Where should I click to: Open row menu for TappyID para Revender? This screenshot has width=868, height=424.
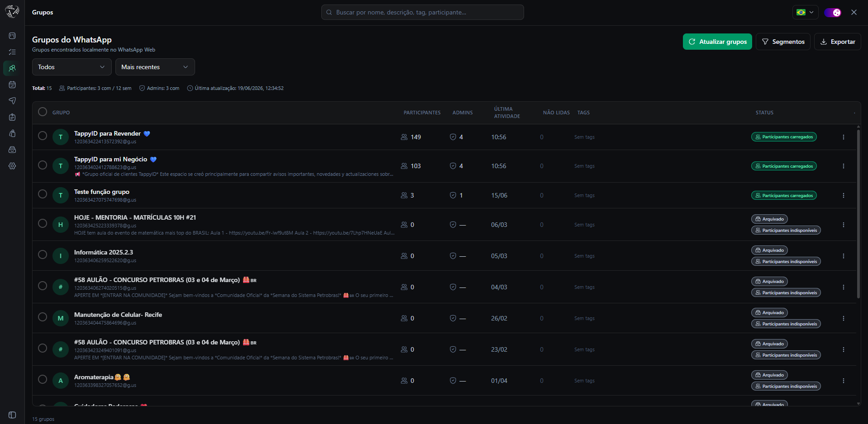pyautogui.click(x=844, y=137)
